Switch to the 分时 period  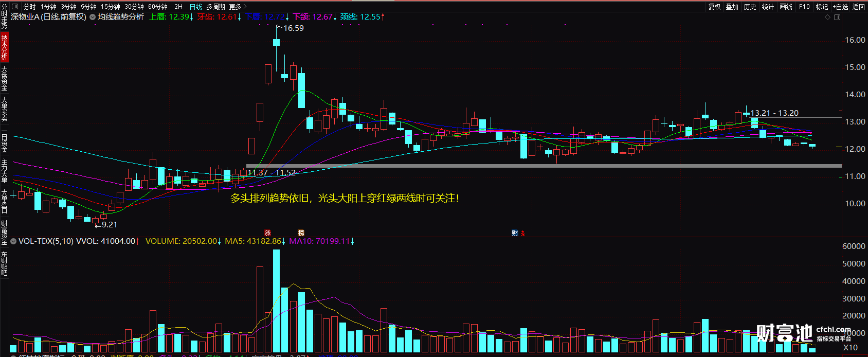30,7
